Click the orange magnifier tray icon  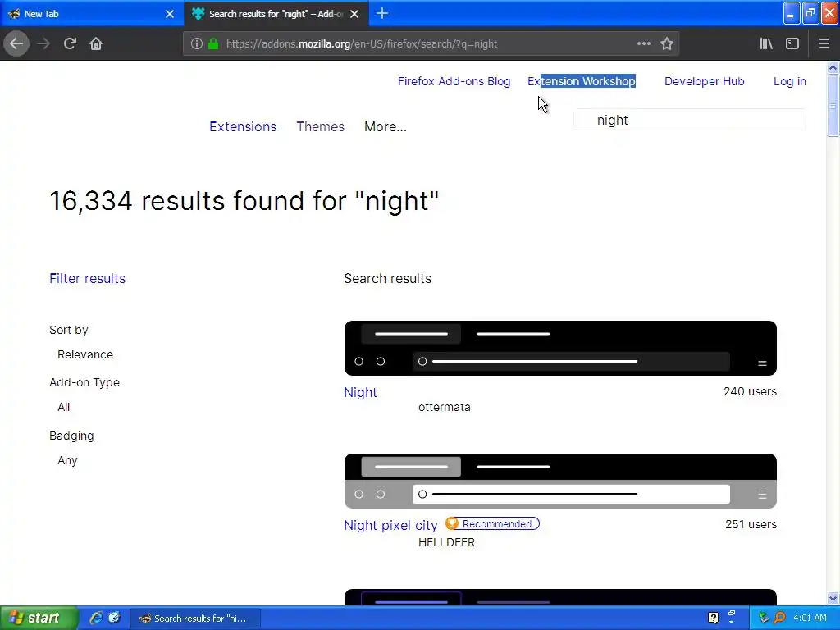780,618
